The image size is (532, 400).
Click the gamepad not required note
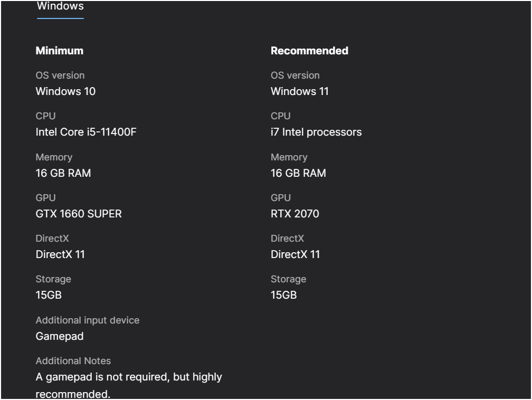click(x=129, y=385)
